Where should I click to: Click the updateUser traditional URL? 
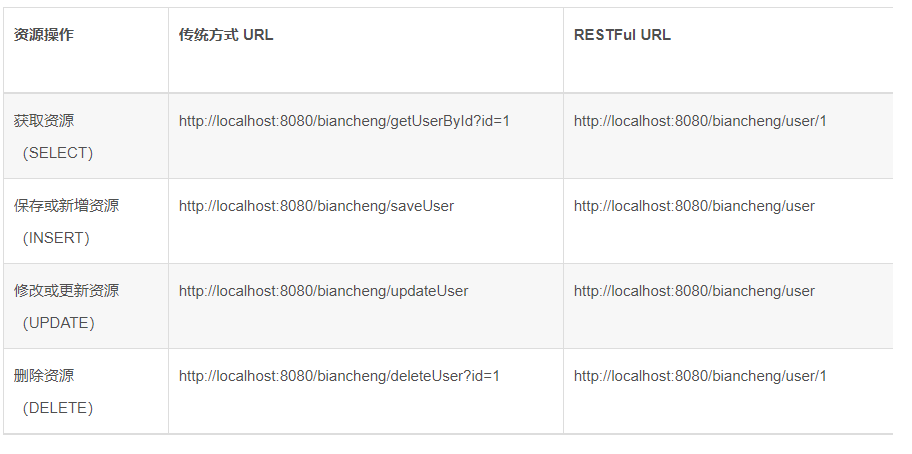click(x=323, y=291)
